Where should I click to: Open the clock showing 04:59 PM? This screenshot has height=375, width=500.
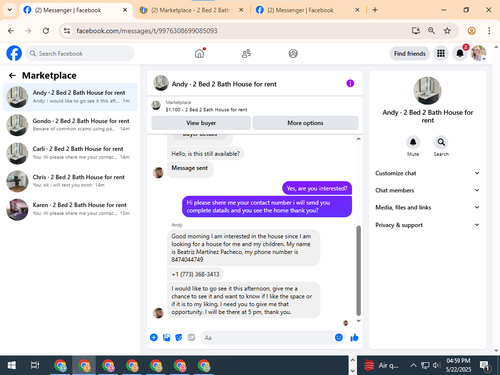click(458, 365)
